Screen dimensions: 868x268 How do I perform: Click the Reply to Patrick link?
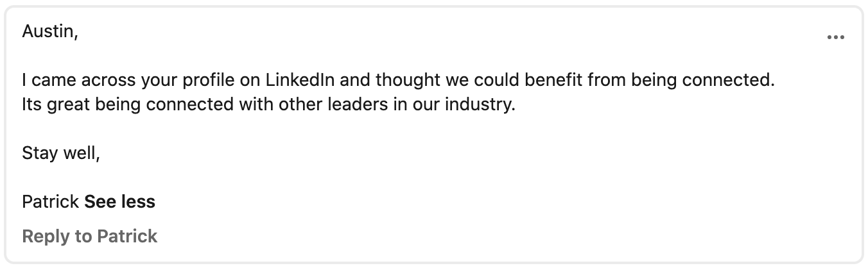tap(89, 236)
